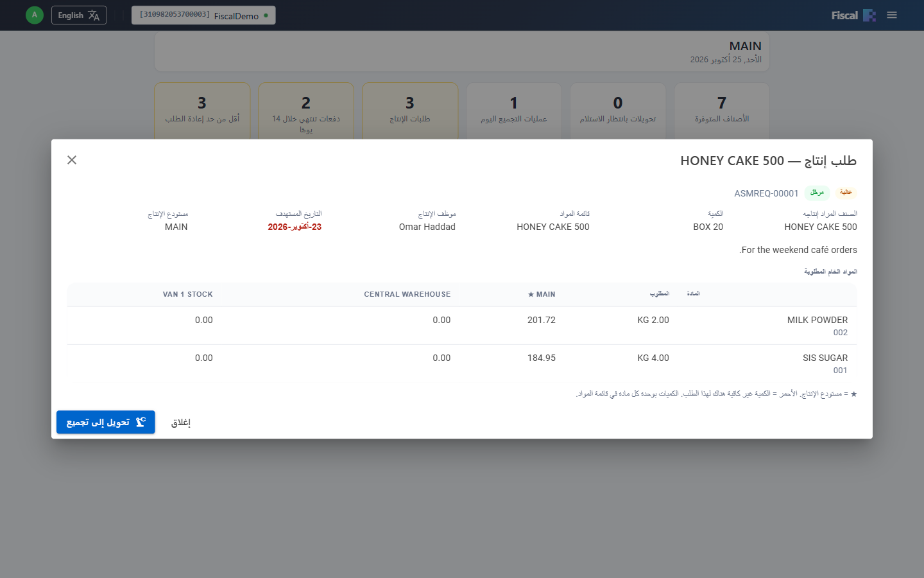924x578 pixels.
Task: Open the expiring batches card showing 2
Action: click(x=306, y=110)
